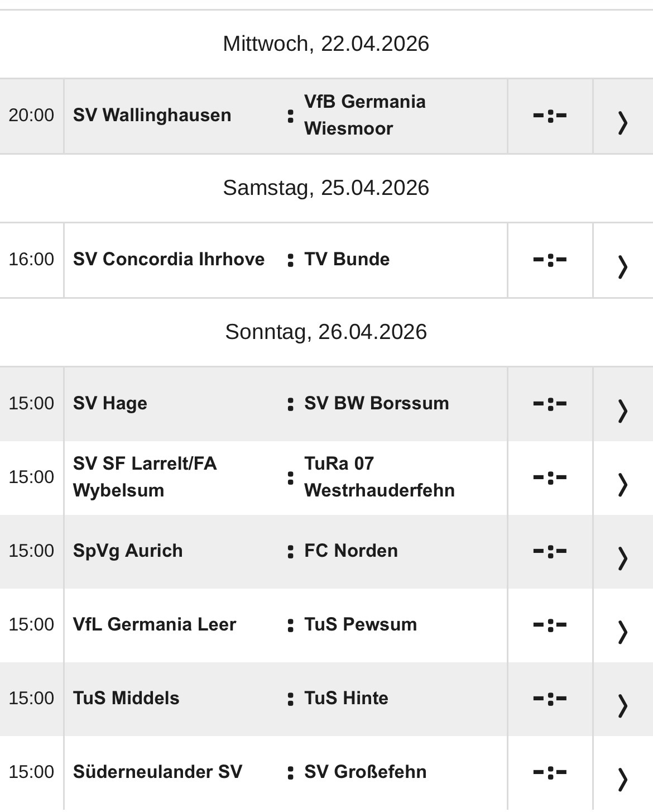Click score field of SV Concordia Ihrhove game
This screenshot has width=653, height=812.
pyautogui.click(x=550, y=259)
